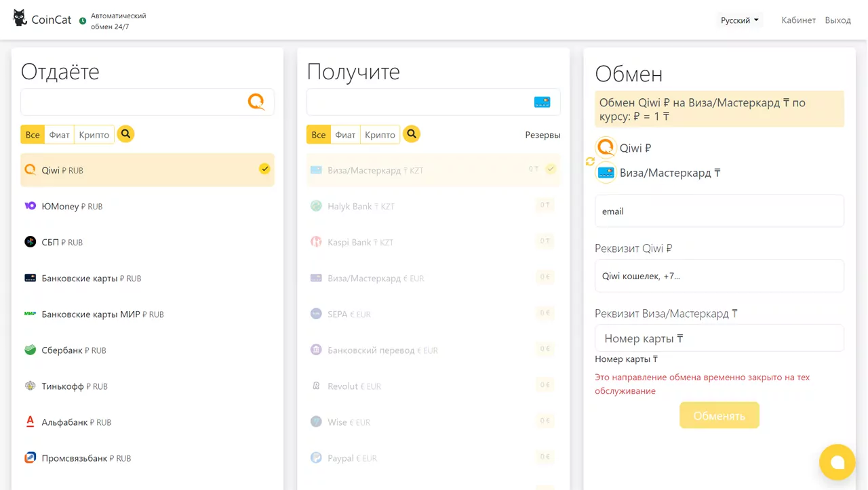Viewport: 868px width, 490px height.
Task: Click the МИР logo icon
Action: pyautogui.click(x=30, y=314)
